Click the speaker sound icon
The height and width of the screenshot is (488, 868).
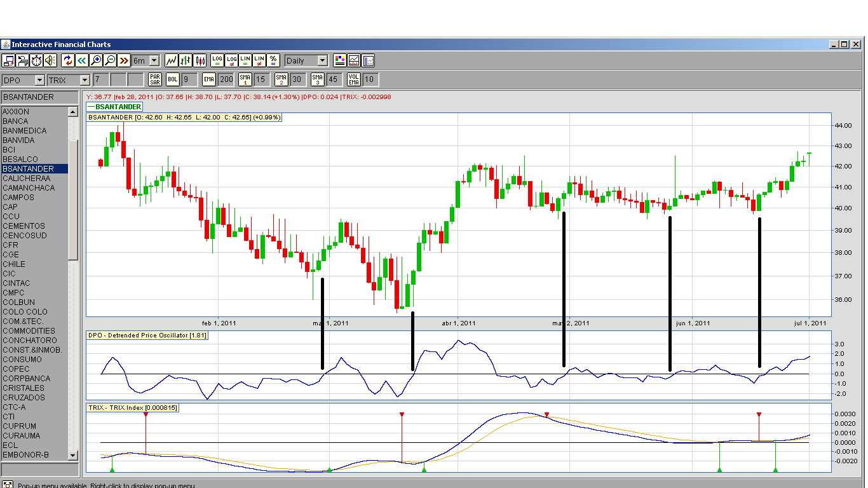[x=50, y=60]
